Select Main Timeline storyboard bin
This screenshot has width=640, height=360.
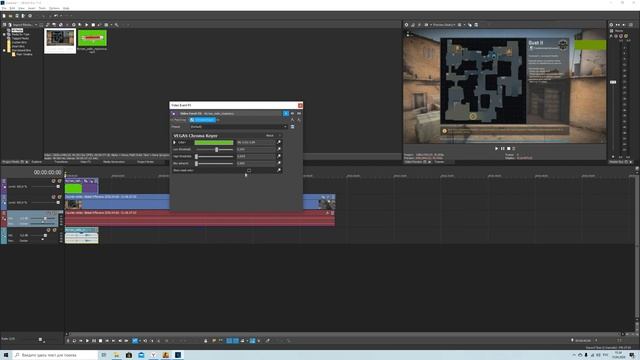pos(24,54)
